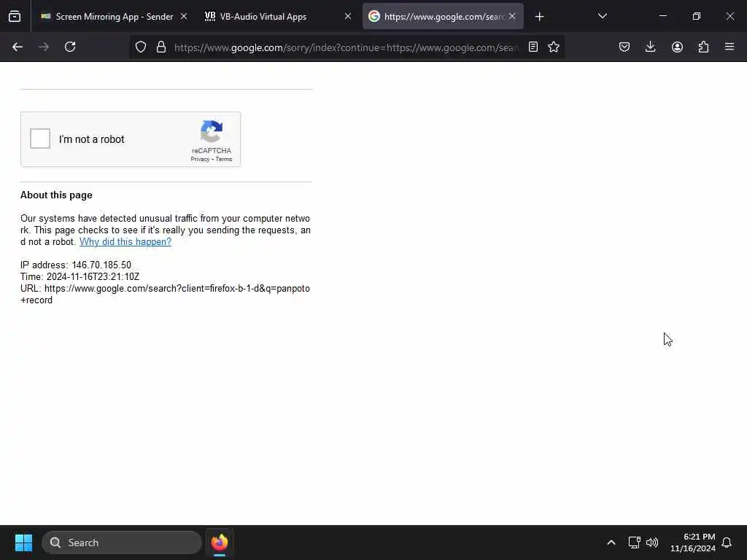
Task: Minimize the Firefox window
Action: tap(662, 16)
